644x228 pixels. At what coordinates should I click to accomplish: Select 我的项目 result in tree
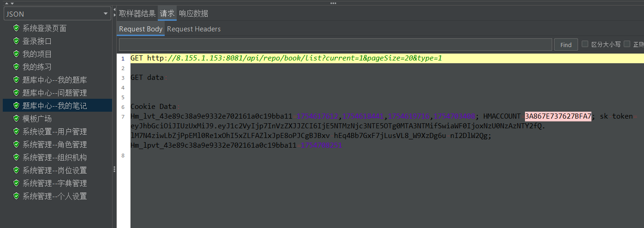(x=37, y=54)
